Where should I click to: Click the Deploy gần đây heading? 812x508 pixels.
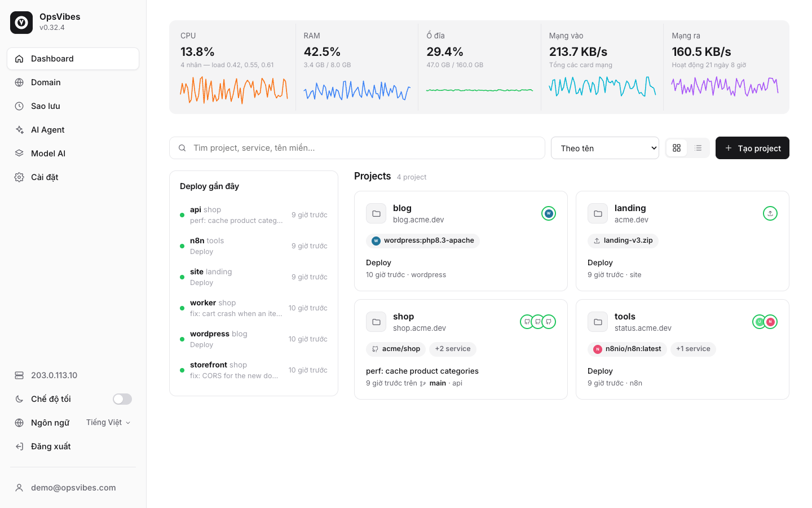click(210, 186)
